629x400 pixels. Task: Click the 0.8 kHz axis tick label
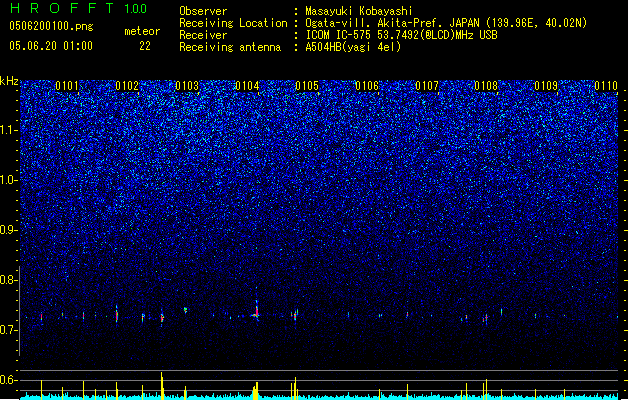pos(9,280)
